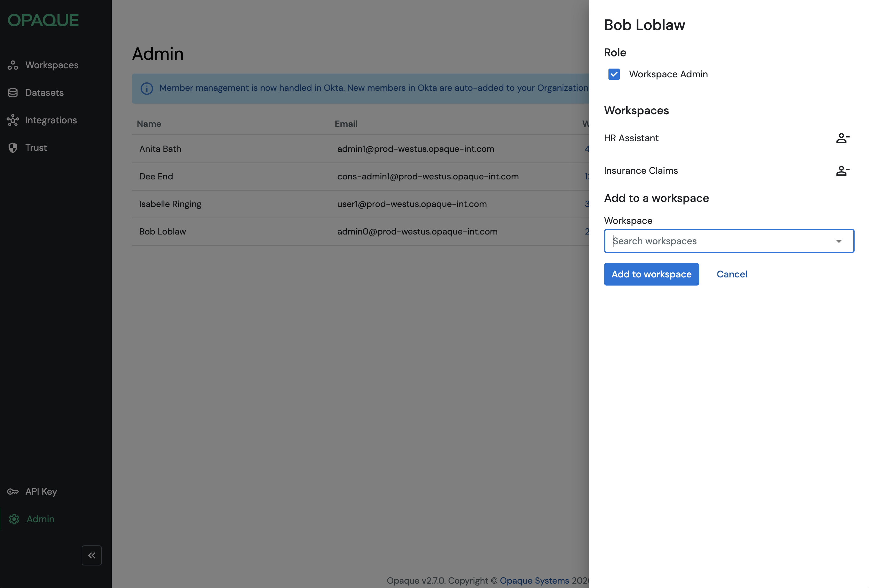Click Cancel in the member panel
Image resolution: width=869 pixels, height=588 pixels.
732,274
